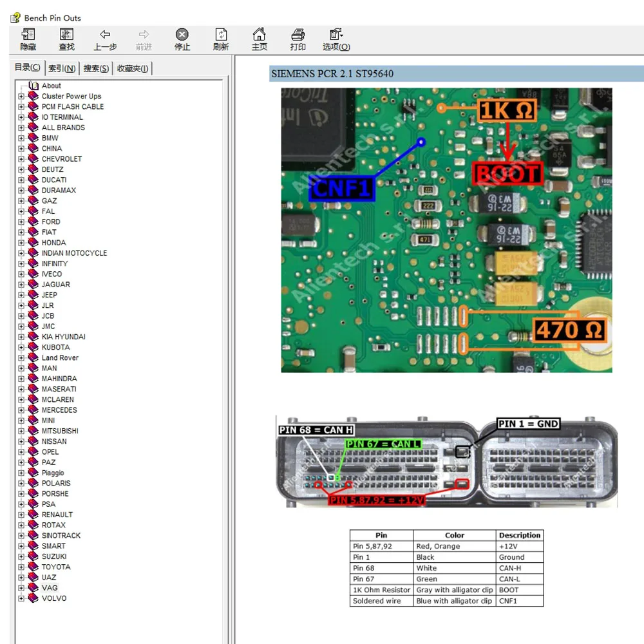644x644 pixels.
Task: Print the page with 打印 icon
Action: click(298, 35)
